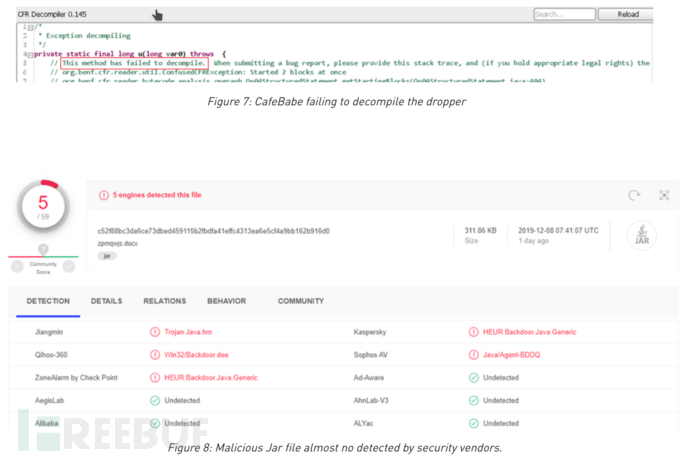The image size is (690, 458).
Task: Click the community score downvote X icon
Action: [x=17, y=266]
